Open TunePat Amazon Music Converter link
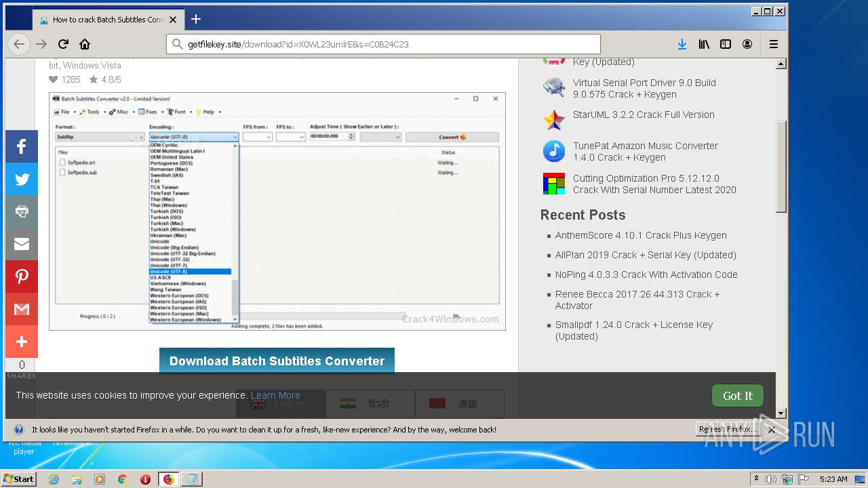Viewport: 868px width, 488px height. coord(646,151)
